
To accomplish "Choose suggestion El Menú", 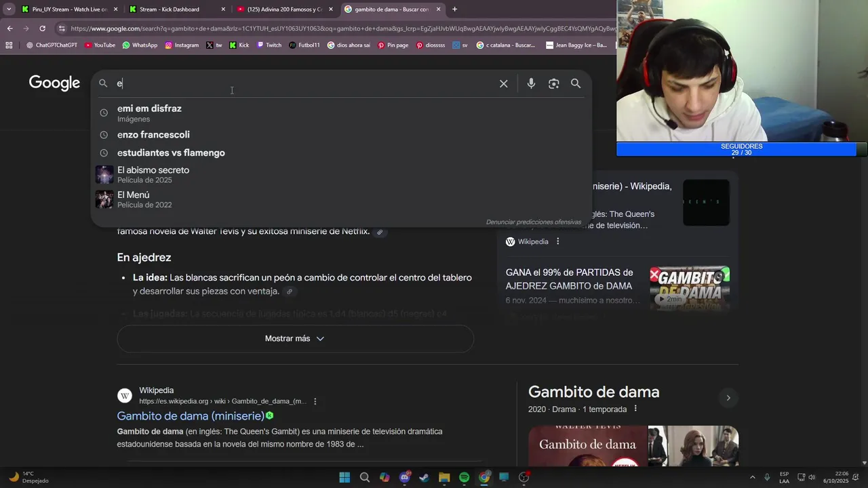I will tap(340, 199).
